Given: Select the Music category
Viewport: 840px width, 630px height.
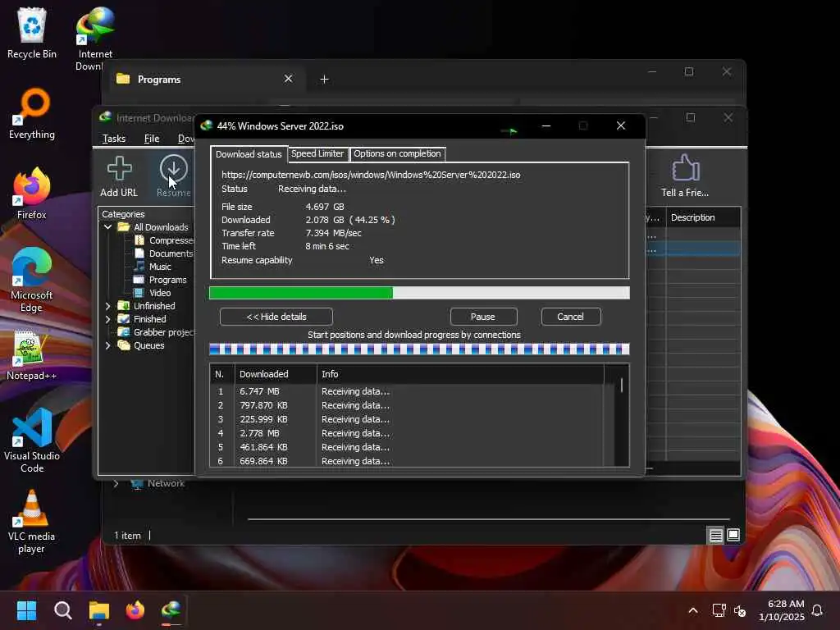Looking at the screenshot, I should point(153,267).
